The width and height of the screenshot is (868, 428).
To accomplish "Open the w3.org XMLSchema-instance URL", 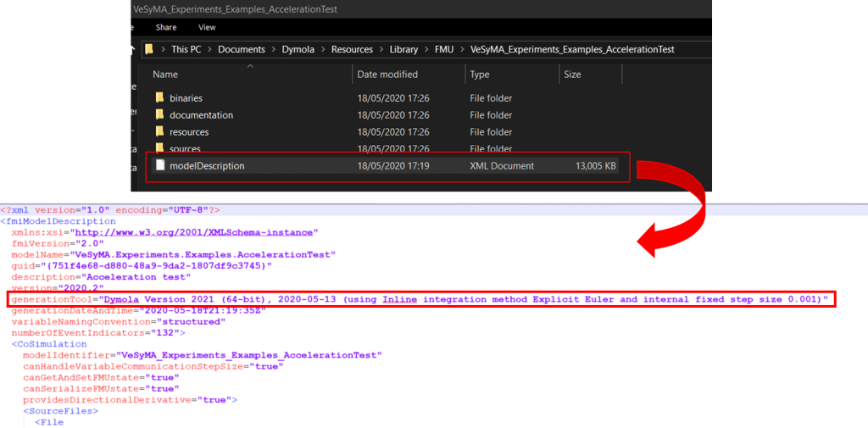I will click(x=194, y=232).
